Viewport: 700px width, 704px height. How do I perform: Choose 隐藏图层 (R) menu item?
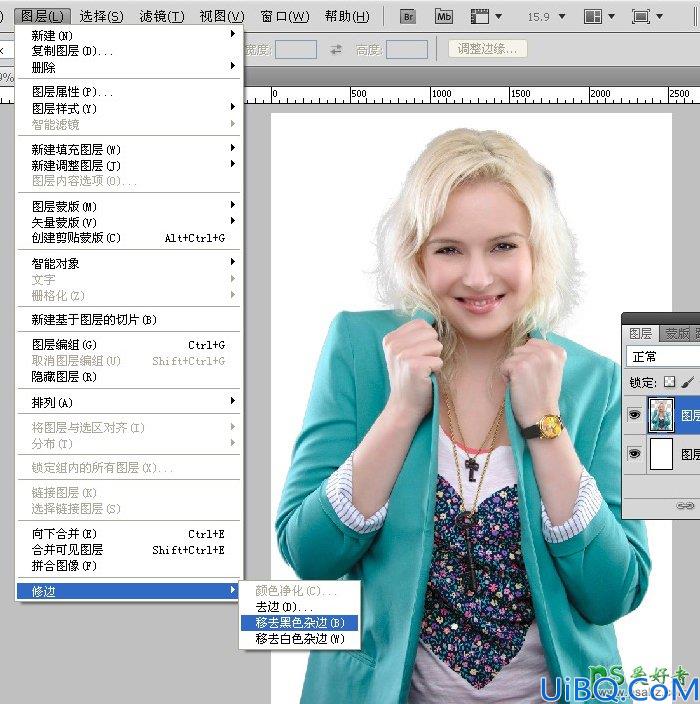pos(128,377)
